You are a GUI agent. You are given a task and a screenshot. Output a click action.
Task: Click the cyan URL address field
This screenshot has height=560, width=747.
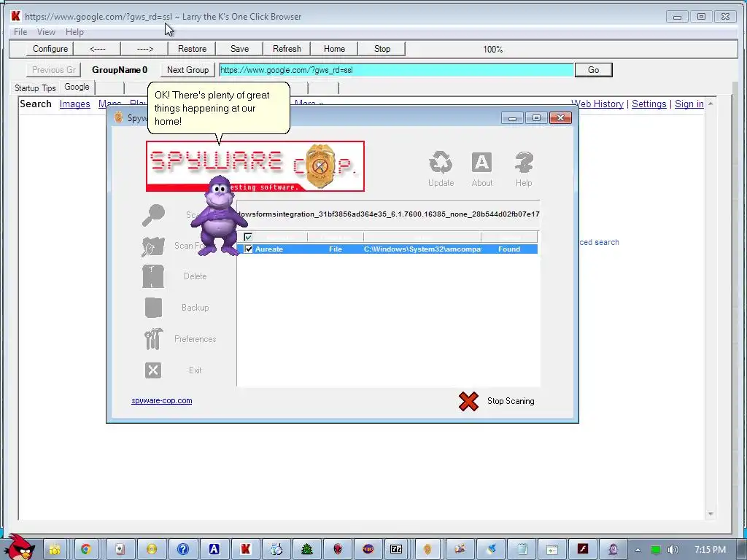[396, 70]
